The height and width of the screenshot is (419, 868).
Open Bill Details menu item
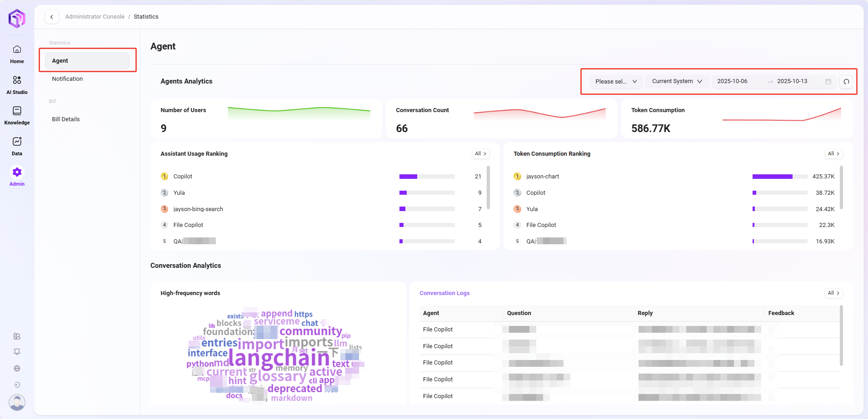[x=66, y=119]
